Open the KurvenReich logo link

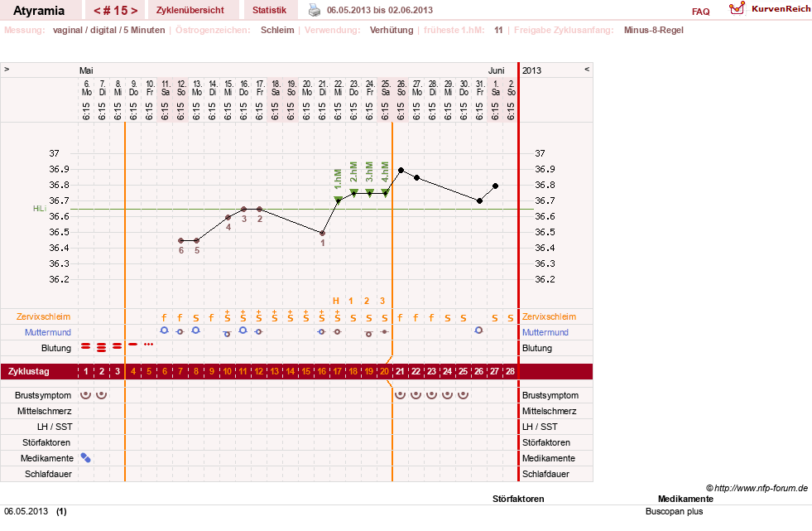coord(770,9)
